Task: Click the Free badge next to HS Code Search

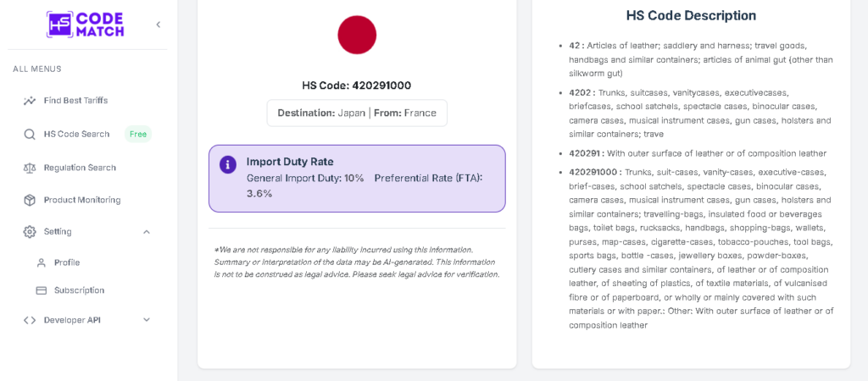Action: [137, 134]
